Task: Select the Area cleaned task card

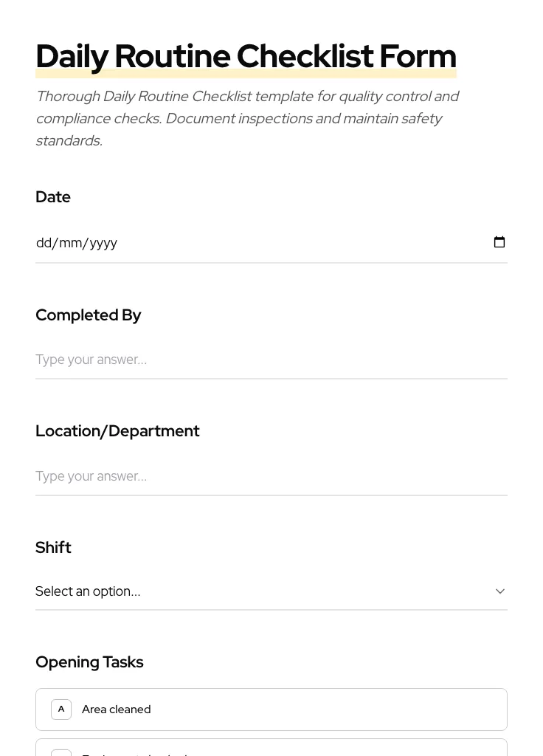Action: (271, 709)
